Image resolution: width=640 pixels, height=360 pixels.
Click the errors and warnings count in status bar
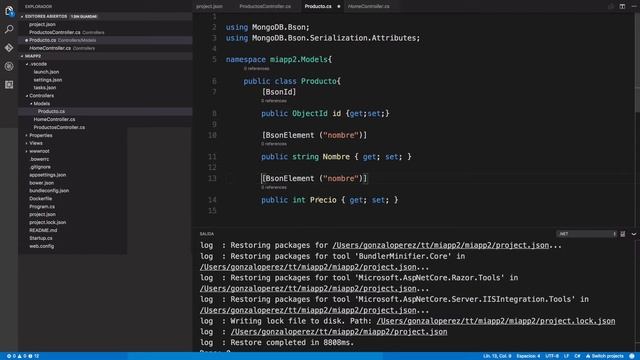(23, 356)
